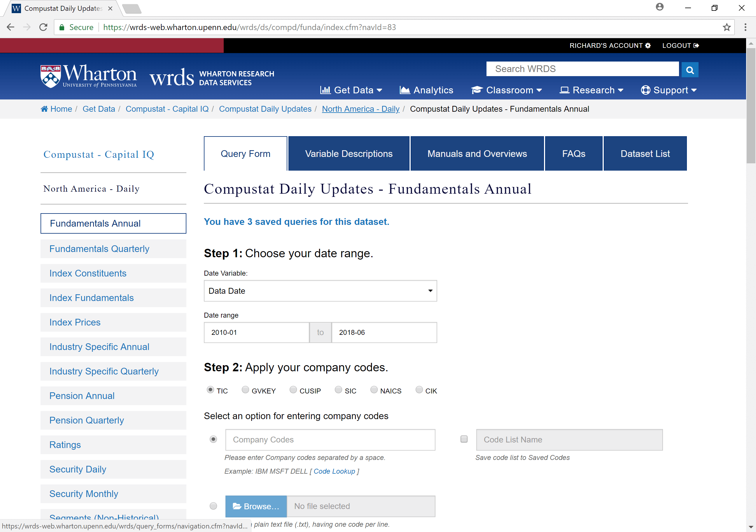Check the Code List Name checkbox

pyautogui.click(x=464, y=439)
